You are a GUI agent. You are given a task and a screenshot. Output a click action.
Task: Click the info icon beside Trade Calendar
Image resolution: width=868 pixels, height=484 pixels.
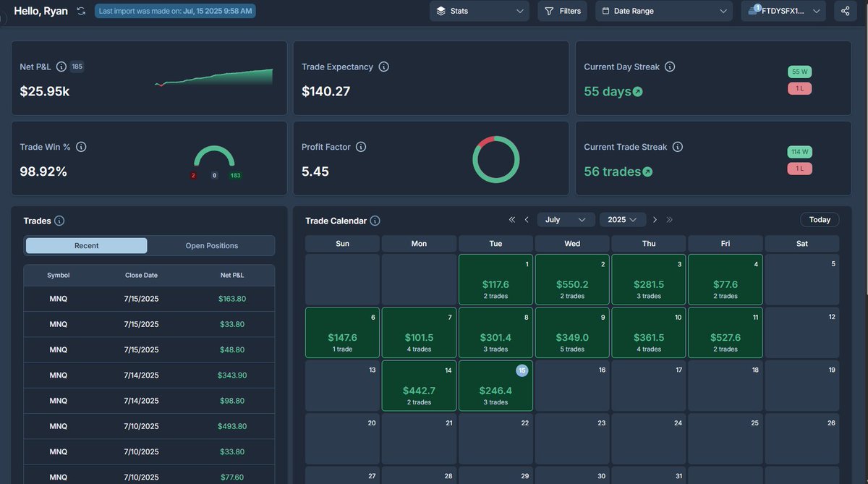[375, 221]
